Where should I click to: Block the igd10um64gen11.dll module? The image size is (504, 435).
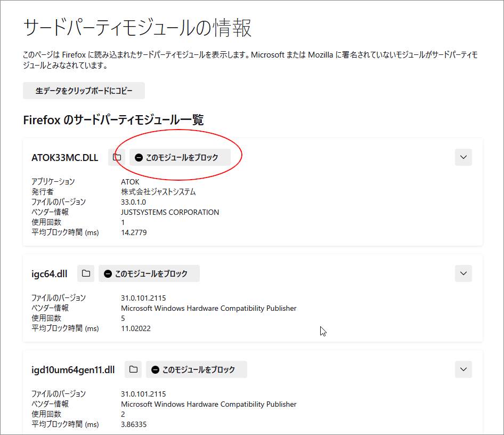tap(197, 369)
